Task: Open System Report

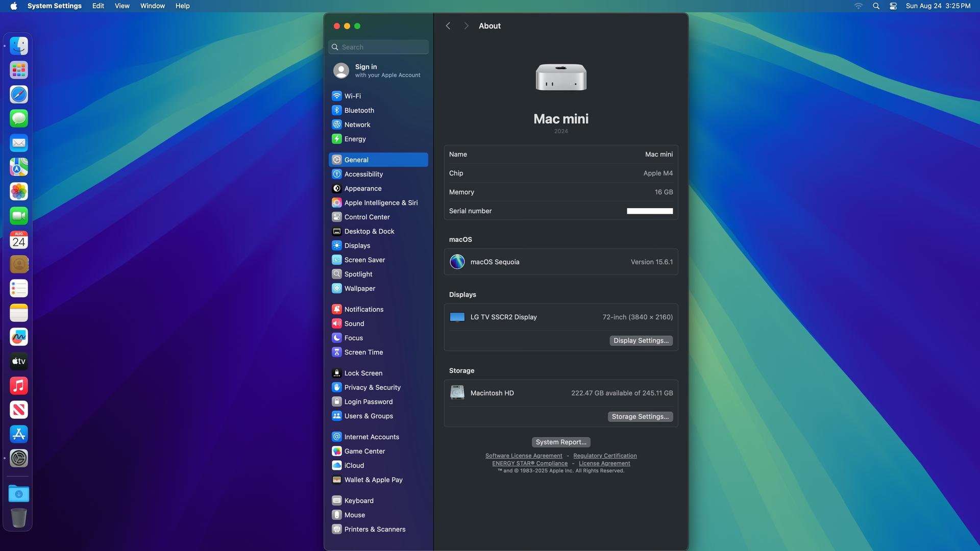Action: pos(561,442)
